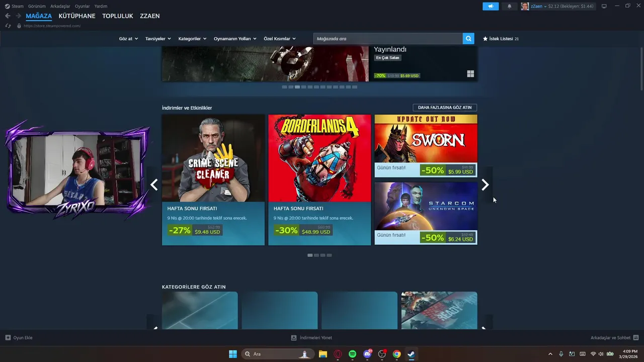Show hidden system tray icons
The height and width of the screenshot is (362, 644).
tap(550, 354)
